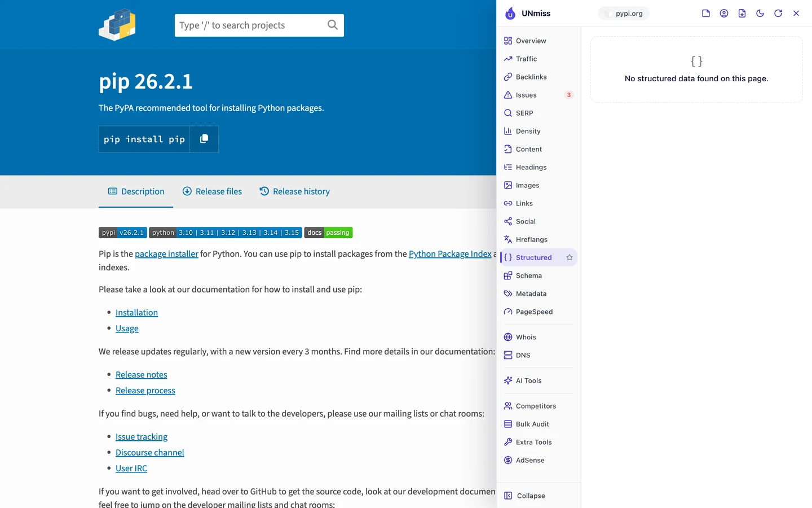
Task: Switch to the Release files tab
Action: point(212,191)
